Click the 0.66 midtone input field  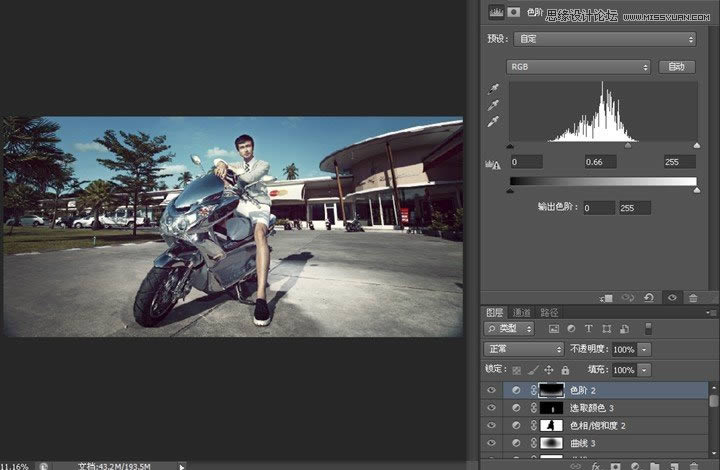[600, 162]
